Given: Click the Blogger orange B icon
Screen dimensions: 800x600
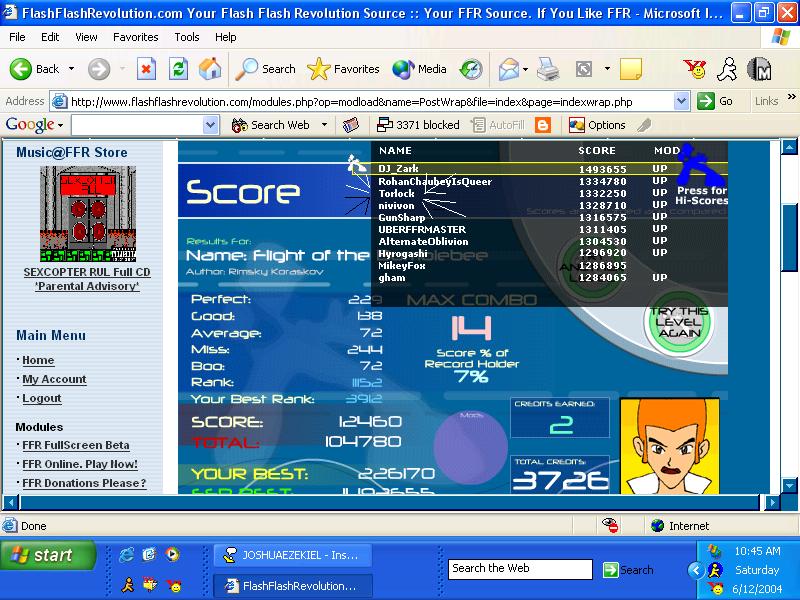Looking at the screenshot, I should click(543, 125).
